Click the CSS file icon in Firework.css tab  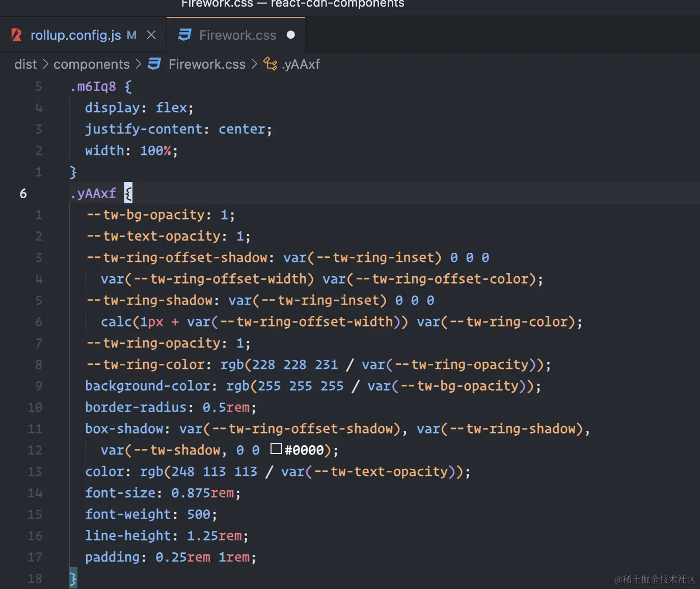pyautogui.click(x=184, y=35)
